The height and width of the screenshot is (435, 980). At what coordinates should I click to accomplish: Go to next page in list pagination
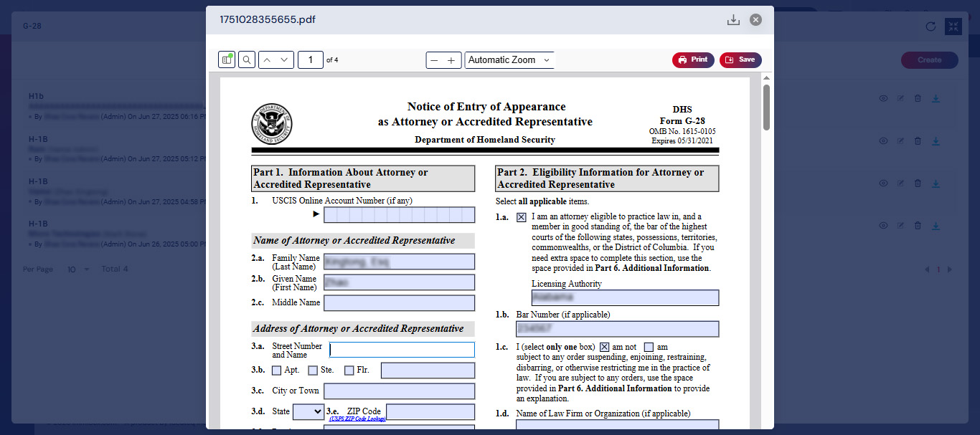pos(950,269)
